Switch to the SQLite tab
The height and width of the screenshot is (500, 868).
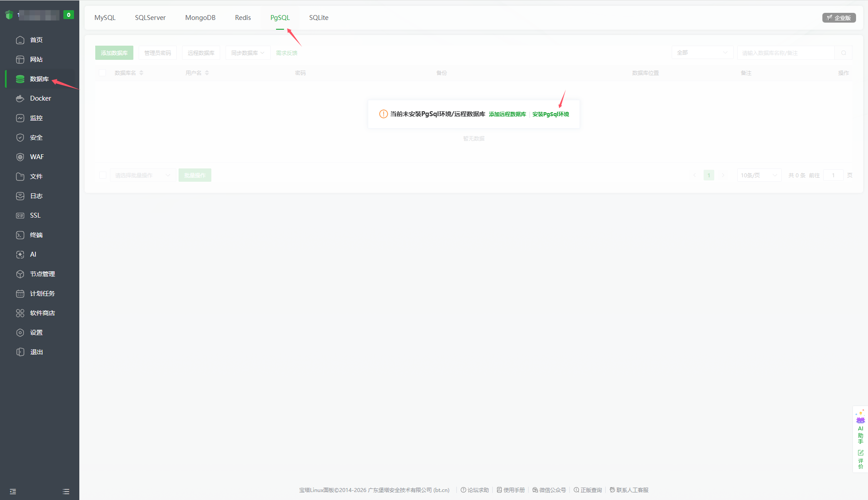click(319, 18)
